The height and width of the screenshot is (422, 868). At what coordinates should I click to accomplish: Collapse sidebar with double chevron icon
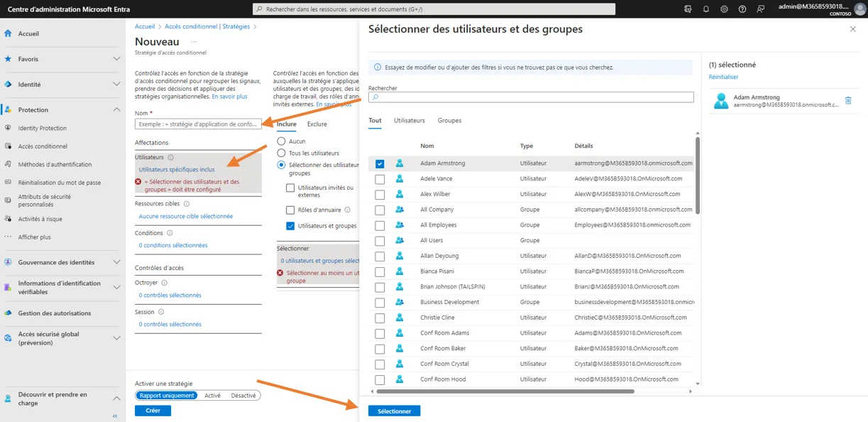115,416
